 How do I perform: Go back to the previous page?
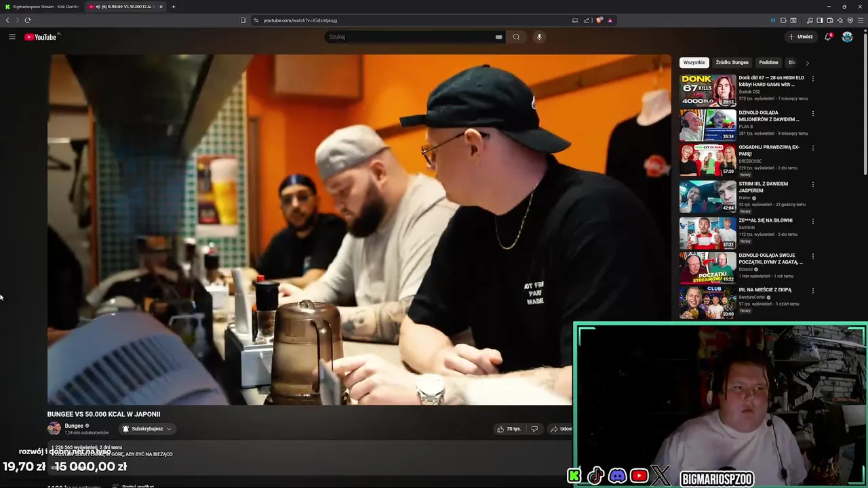(x=7, y=20)
